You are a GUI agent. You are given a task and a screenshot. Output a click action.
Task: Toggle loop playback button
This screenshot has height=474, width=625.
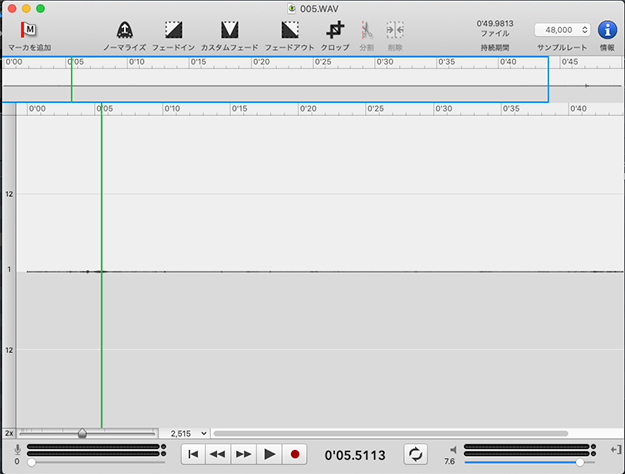tap(416, 454)
